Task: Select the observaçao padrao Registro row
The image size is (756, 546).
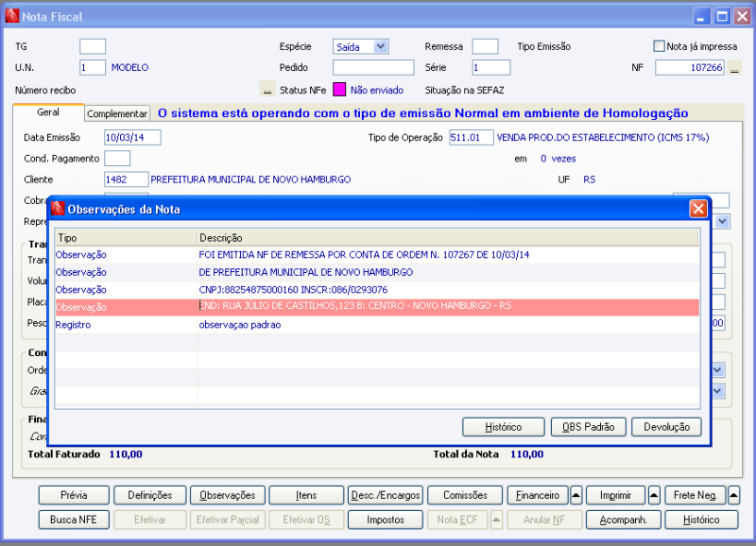Action: 376,325
